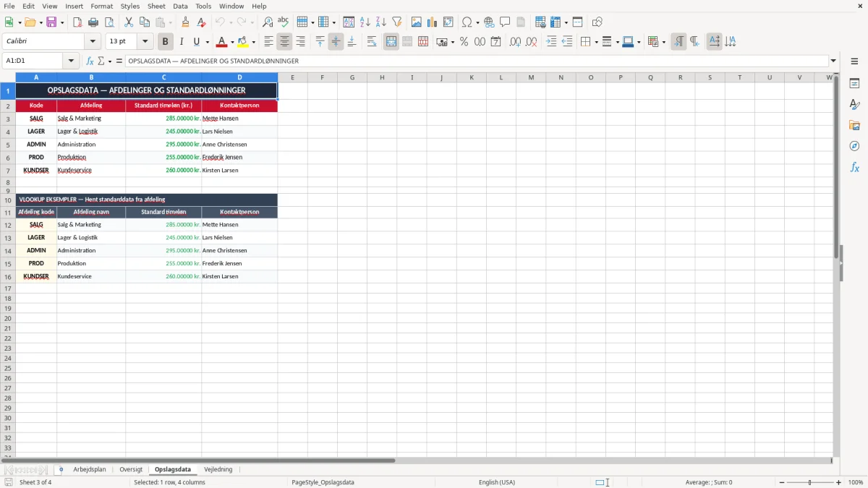Show draw functions shapes icon

point(597,22)
